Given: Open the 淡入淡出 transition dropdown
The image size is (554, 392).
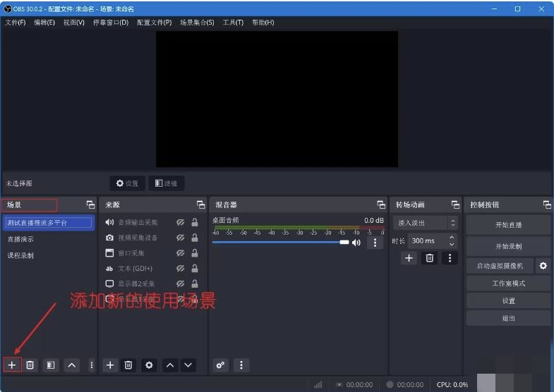Looking at the screenshot, I should click(425, 223).
